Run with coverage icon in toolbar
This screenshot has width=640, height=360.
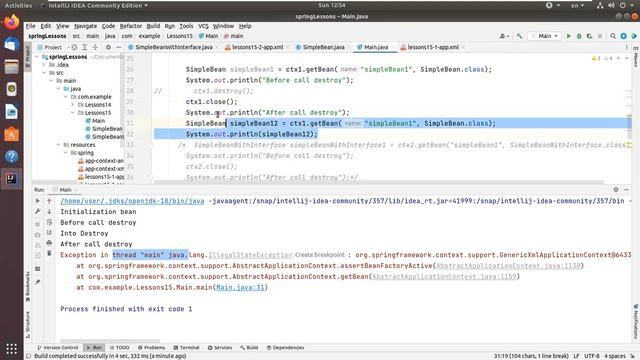tap(589, 36)
